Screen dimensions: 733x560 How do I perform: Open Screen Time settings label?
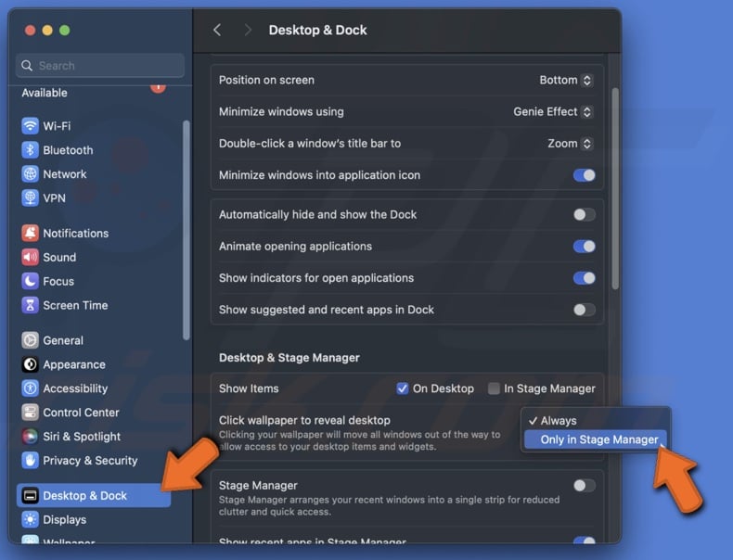point(75,305)
